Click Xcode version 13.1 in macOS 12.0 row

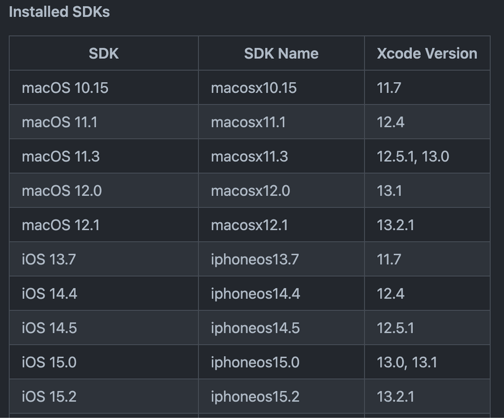427,191
